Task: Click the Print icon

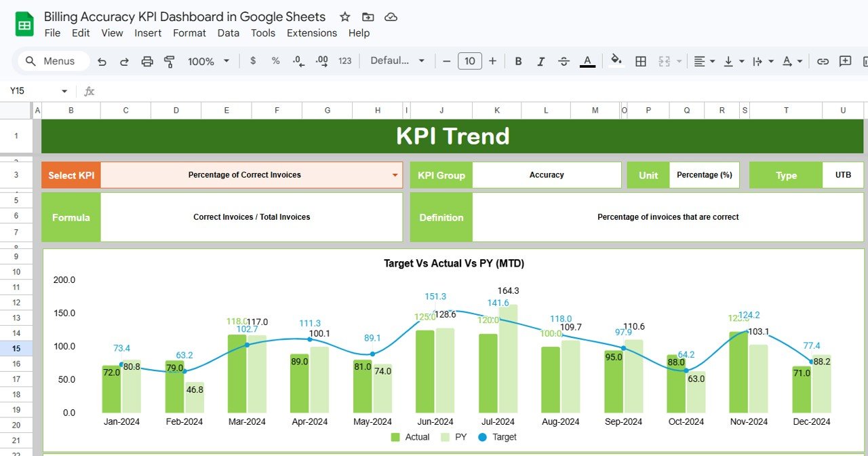Action: click(146, 61)
